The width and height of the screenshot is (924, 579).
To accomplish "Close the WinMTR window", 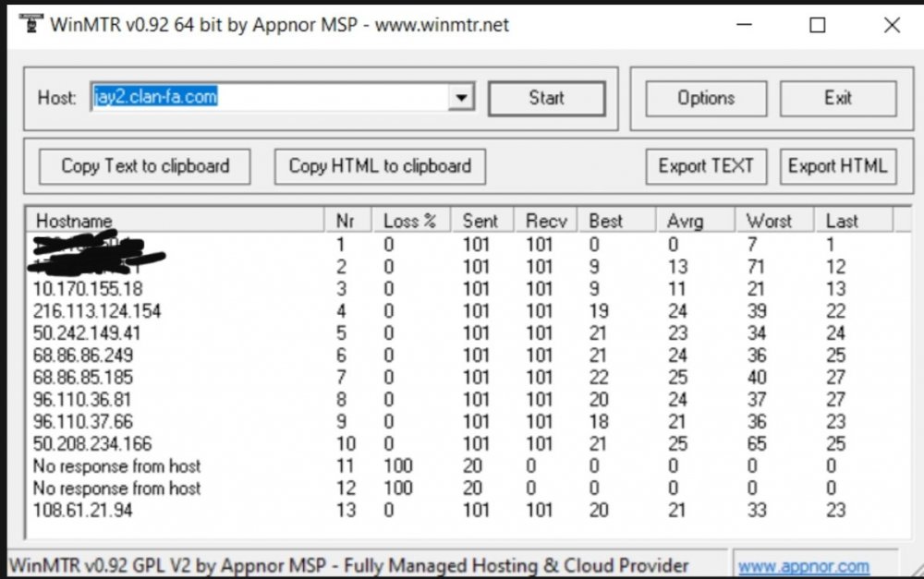I will (892, 25).
